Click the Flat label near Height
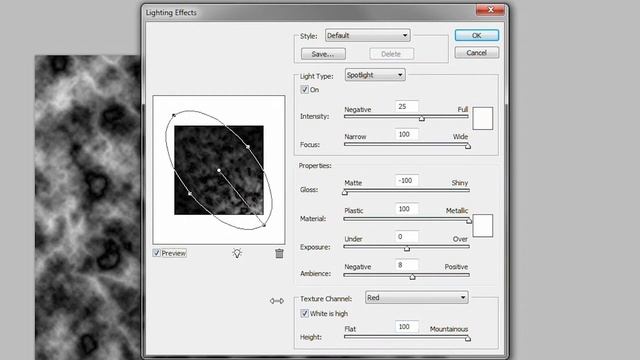This screenshot has width=640, height=360. click(350, 329)
